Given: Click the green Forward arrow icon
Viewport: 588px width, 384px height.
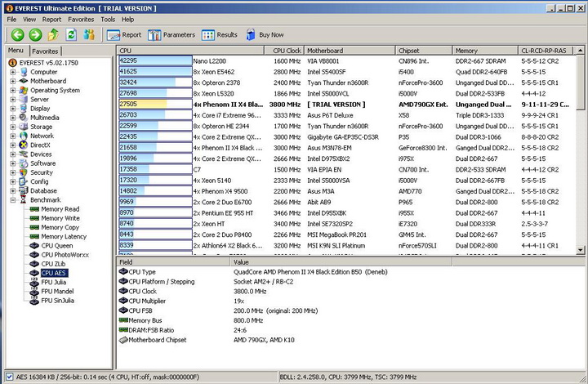Looking at the screenshot, I should click(x=36, y=35).
